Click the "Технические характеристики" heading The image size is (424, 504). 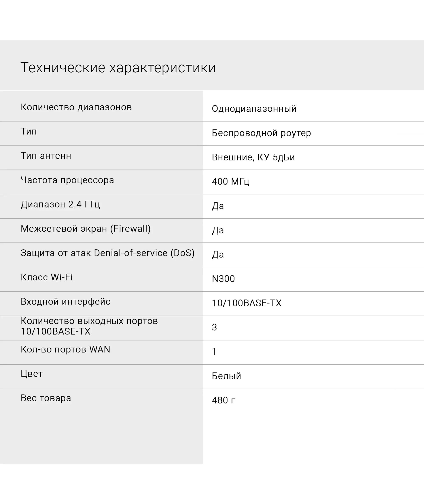[118, 68]
